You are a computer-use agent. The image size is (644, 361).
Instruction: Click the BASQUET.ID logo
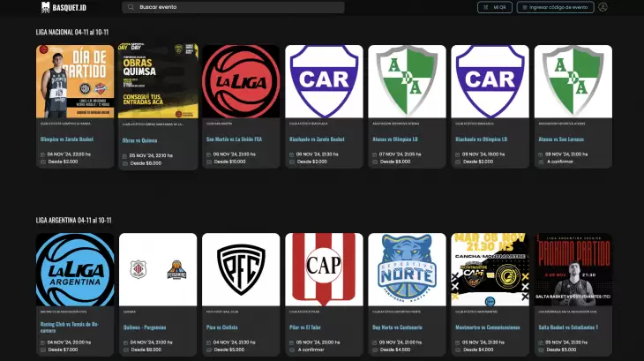(63, 7)
